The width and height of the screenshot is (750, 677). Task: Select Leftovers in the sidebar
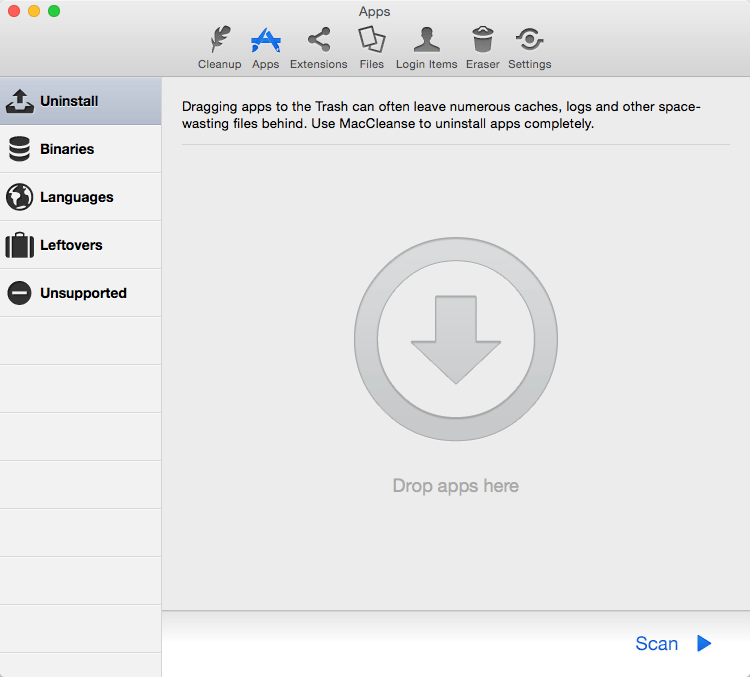80,245
